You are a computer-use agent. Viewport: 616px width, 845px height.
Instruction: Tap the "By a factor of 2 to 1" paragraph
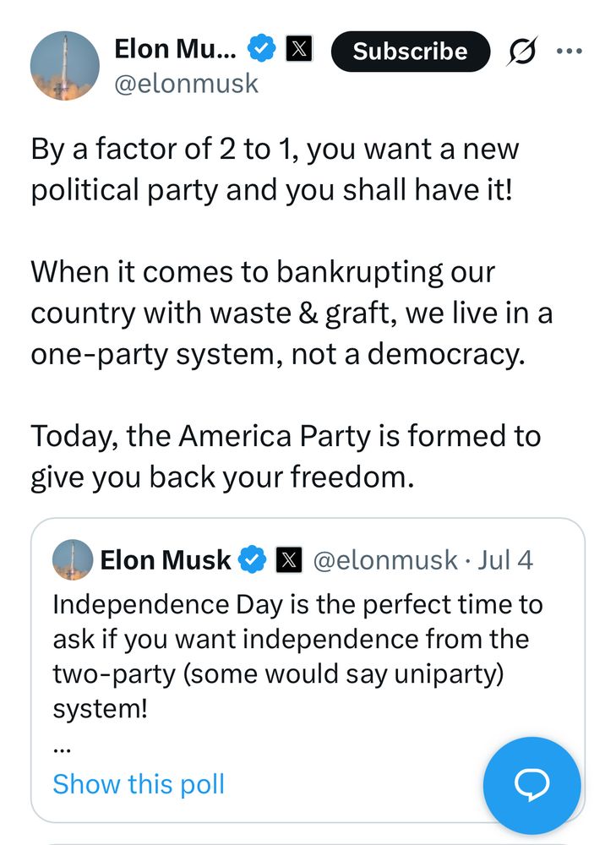point(275,169)
